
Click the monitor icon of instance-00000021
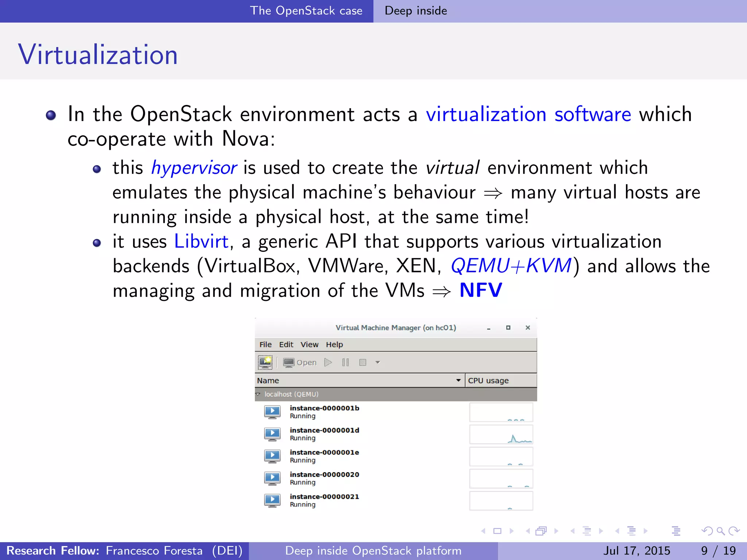coord(272,501)
